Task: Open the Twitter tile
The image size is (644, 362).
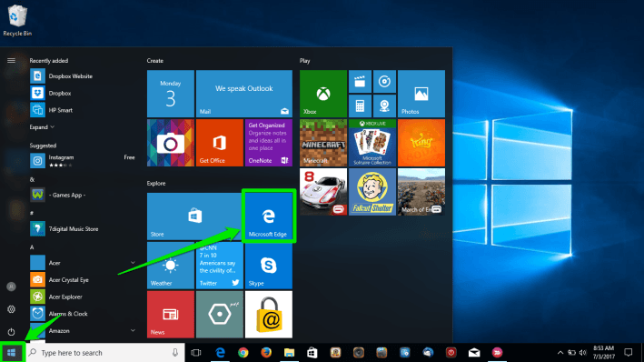Action: (219, 266)
